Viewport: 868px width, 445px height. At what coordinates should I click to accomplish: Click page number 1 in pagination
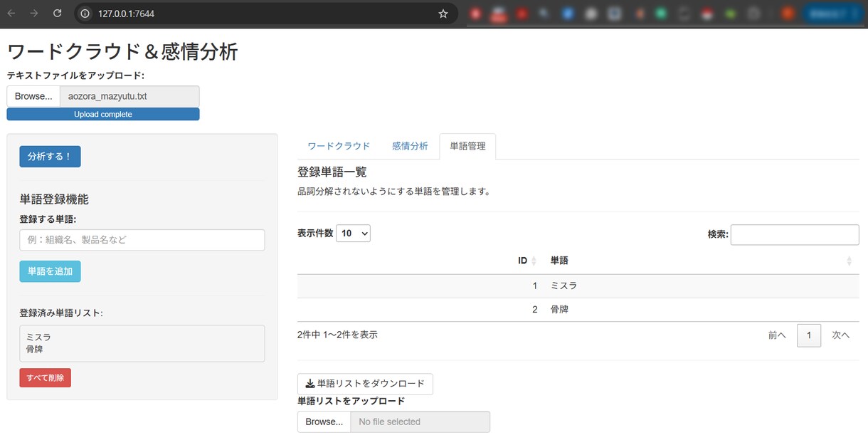809,335
